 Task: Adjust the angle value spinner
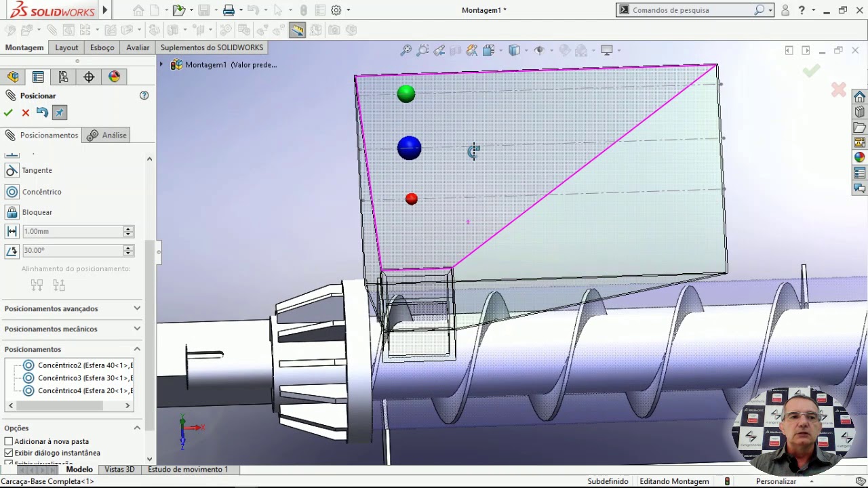[128, 250]
